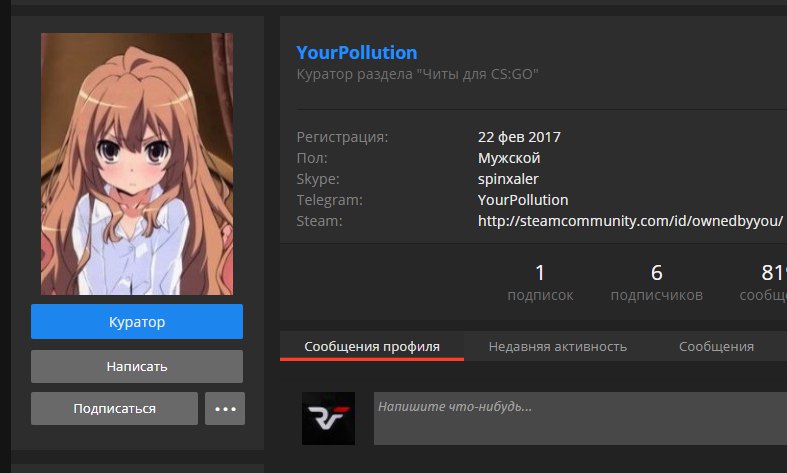This screenshot has height=473, width=787.
Task: Click the Написать button
Action: tap(137, 366)
